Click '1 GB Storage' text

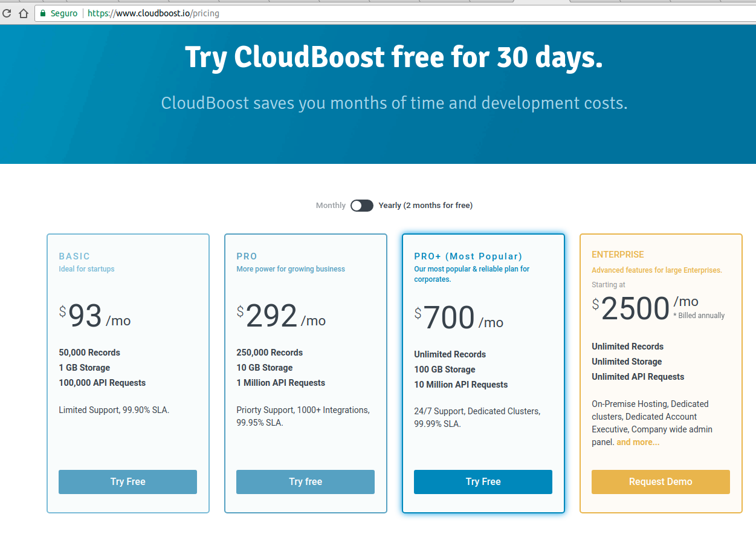[x=84, y=368]
